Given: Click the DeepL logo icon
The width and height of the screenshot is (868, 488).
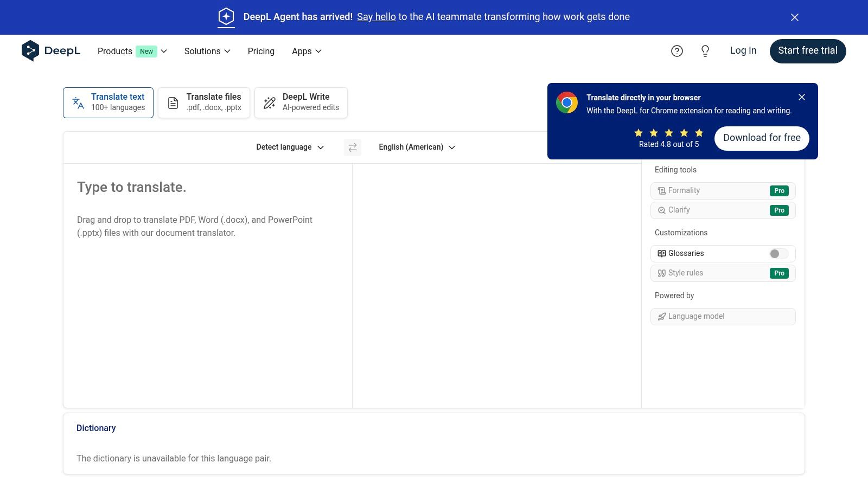Looking at the screenshot, I should tap(30, 51).
